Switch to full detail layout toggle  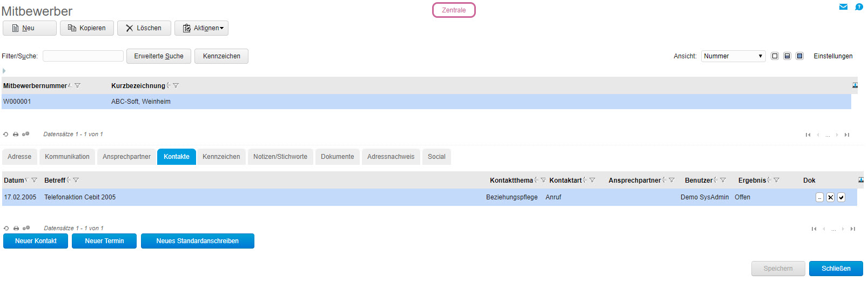[800, 56]
